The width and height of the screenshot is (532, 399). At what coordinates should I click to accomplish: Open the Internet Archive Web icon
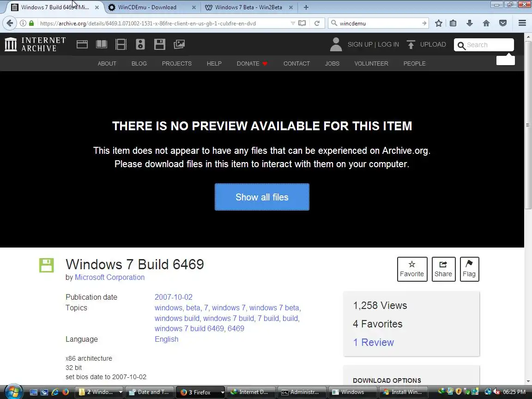[x=82, y=44]
